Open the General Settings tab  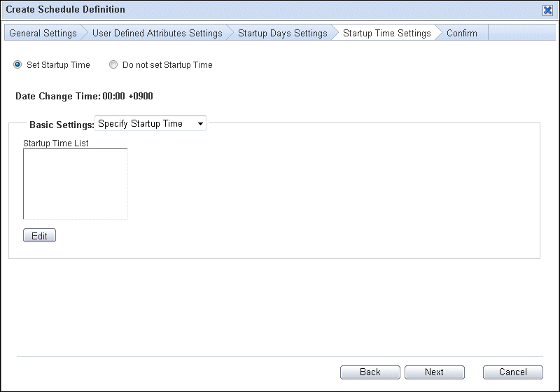(x=43, y=33)
